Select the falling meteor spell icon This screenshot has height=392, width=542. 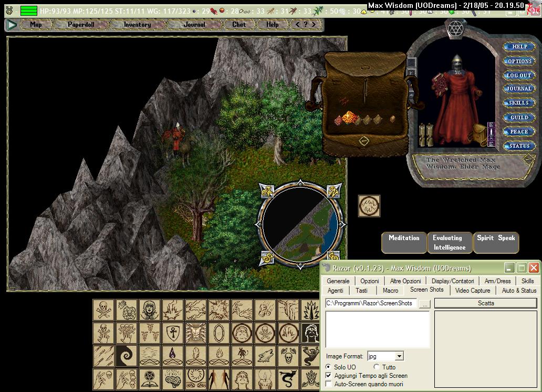click(265, 310)
